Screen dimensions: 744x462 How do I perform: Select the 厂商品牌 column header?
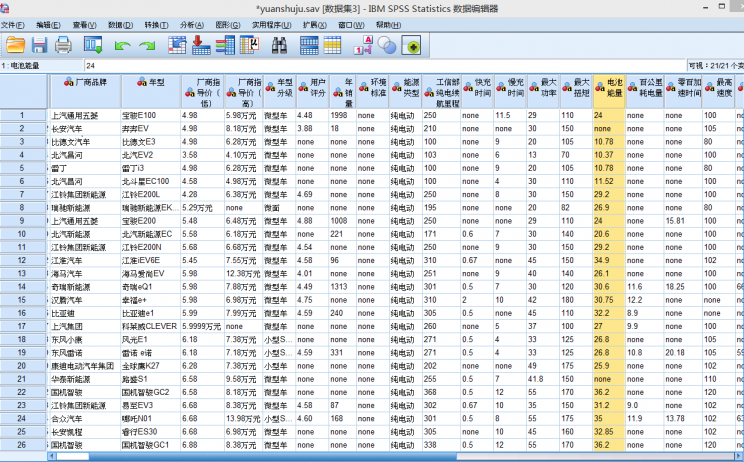pyautogui.click(x=84, y=82)
